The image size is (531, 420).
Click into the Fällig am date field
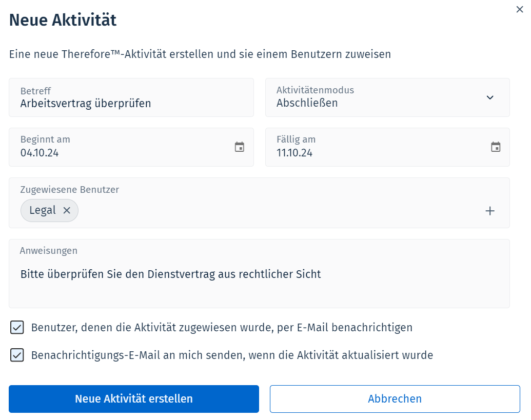[387, 147]
